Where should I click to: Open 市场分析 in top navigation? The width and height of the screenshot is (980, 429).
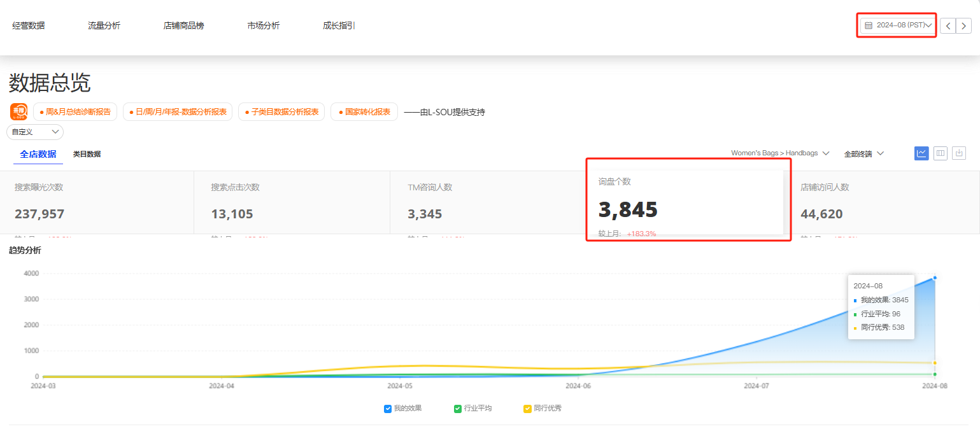point(263,25)
